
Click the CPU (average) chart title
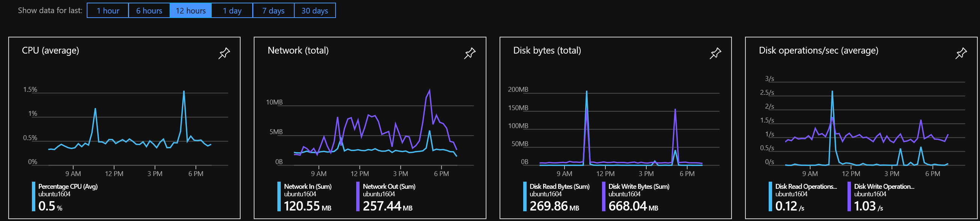click(x=51, y=50)
